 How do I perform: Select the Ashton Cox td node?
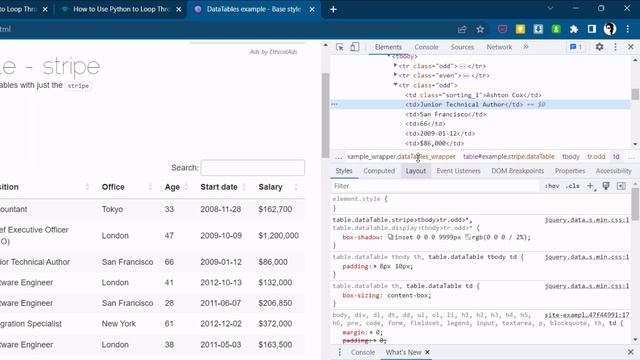pyautogui.click(x=473, y=95)
